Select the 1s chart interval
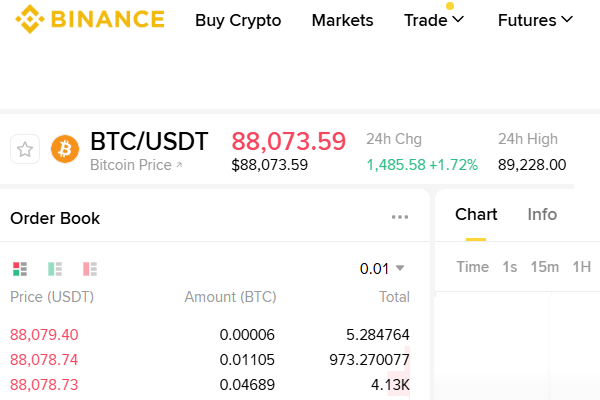Screen dimensions: 600x400 pos(510,266)
